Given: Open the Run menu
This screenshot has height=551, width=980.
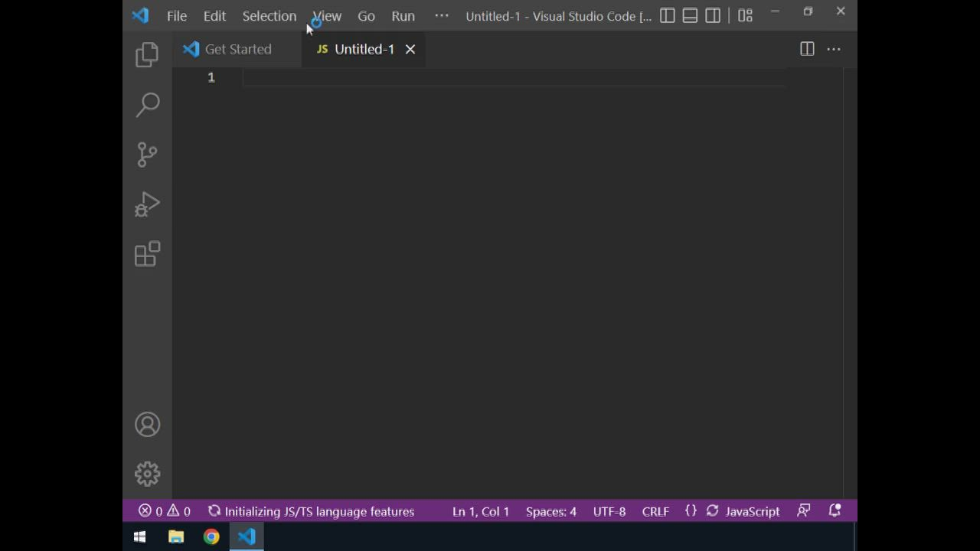Looking at the screenshot, I should [403, 16].
